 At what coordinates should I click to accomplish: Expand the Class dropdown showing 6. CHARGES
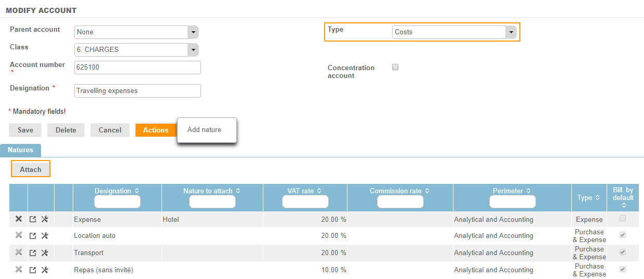(193, 50)
